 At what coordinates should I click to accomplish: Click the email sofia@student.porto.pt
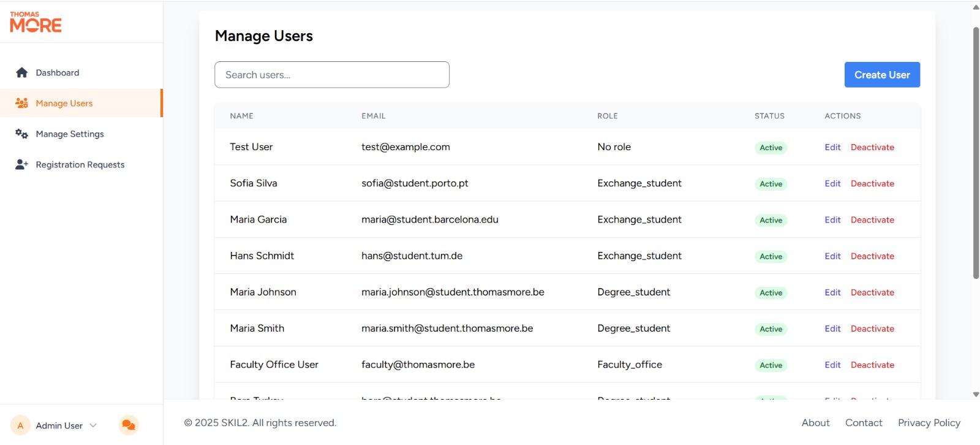(415, 183)
